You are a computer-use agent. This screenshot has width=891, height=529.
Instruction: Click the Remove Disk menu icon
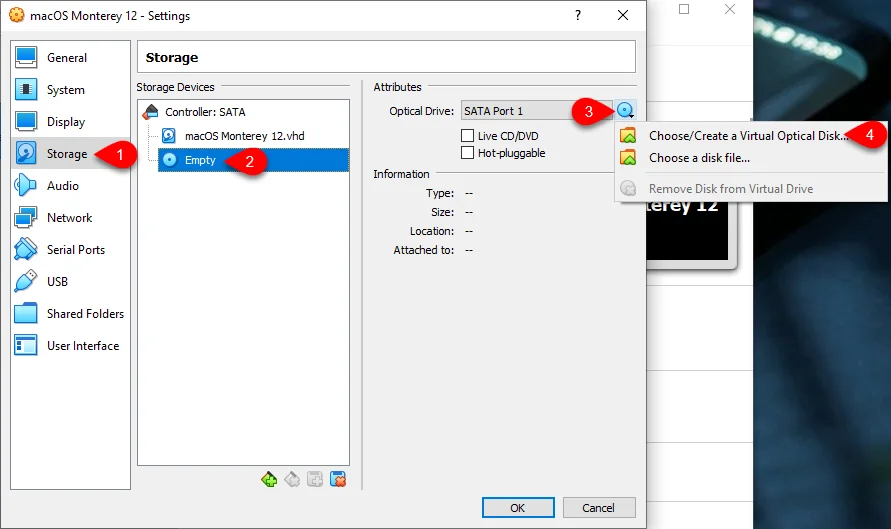point(628,189)
